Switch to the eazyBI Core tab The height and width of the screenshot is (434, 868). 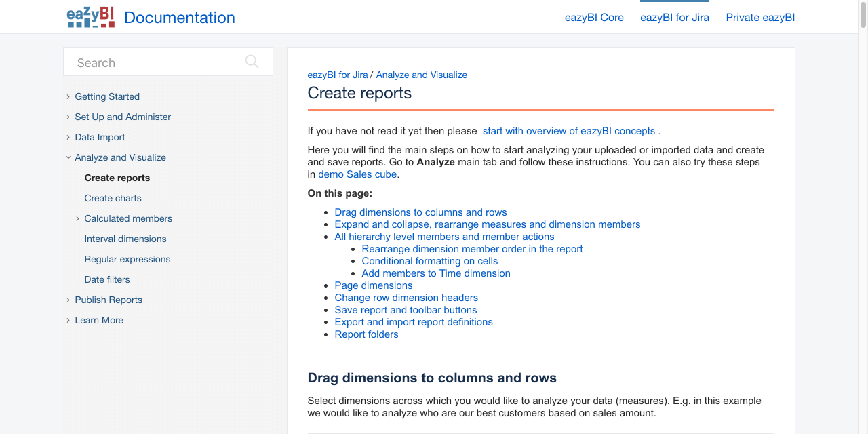[594, 18]
